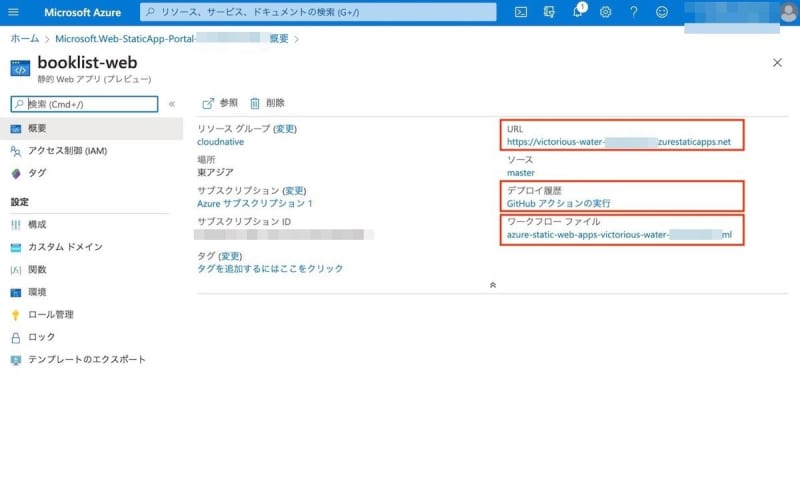Open the victorious-water site URL link
Image resolution: width=800 pixels, height=491 pixels.
(x=619, y=142)
